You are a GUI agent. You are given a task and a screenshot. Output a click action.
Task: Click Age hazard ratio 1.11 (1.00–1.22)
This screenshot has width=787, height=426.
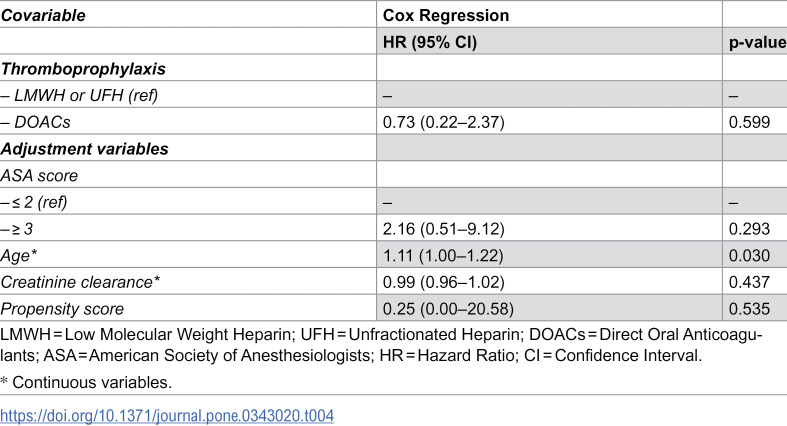[x=443, y=255]
